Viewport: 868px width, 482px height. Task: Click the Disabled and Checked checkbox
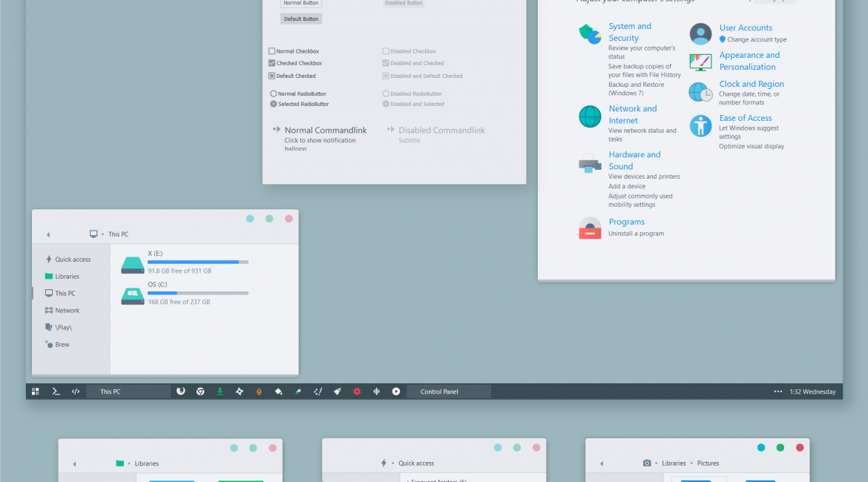pyautogui.click(x=386, y=63)
